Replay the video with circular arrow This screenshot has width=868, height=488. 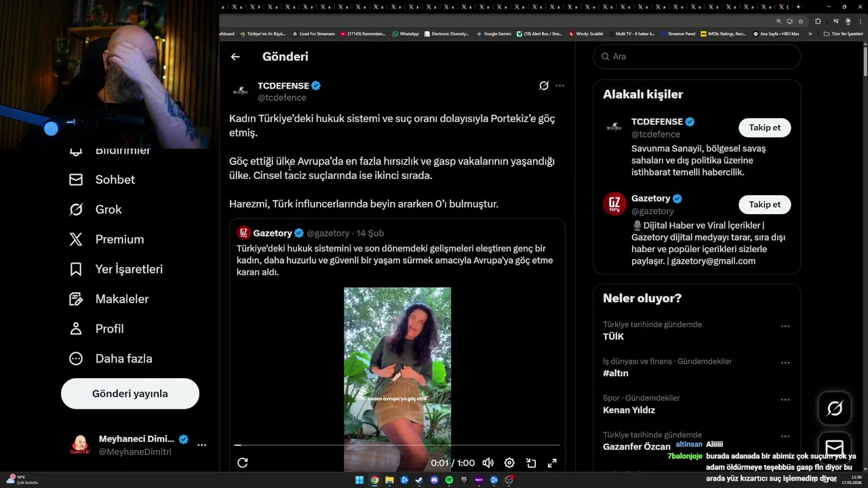243,463
